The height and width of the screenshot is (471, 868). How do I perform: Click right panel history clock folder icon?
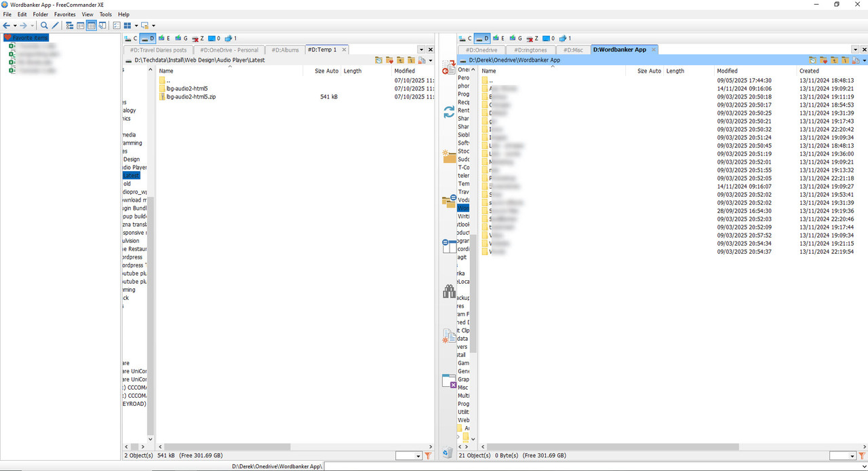coord(812,60)
